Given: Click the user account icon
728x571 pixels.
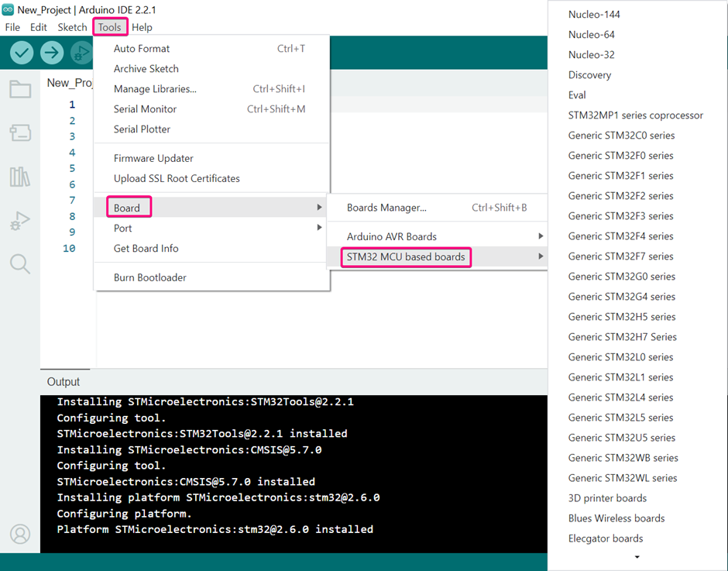Looking at the screenshot, I should [x=20, y=535].
